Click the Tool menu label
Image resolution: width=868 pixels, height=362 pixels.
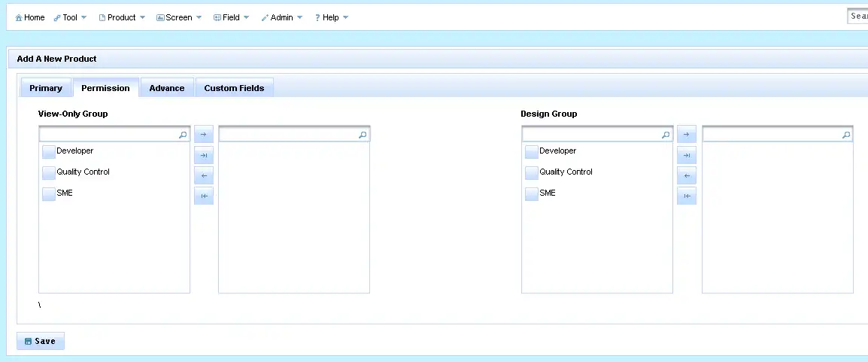[x=70, y=18]
